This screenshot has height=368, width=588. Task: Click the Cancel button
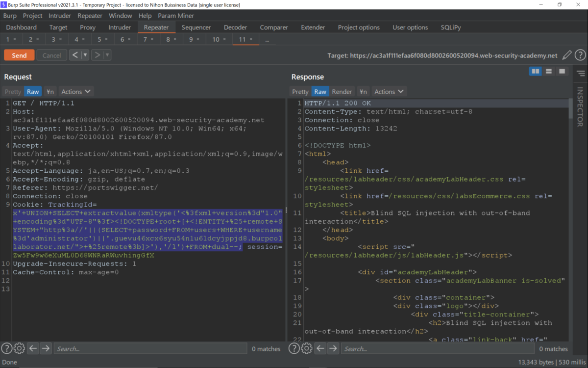[51, 55]
